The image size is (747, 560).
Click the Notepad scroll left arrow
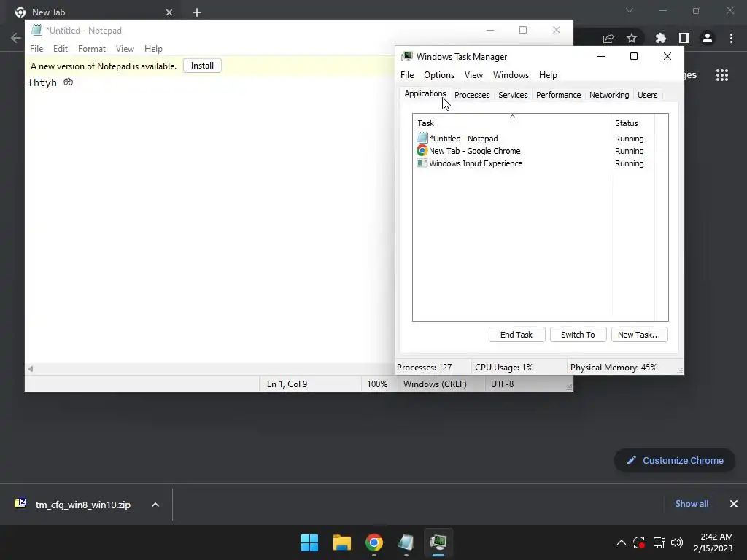click(x=31, y=368)
